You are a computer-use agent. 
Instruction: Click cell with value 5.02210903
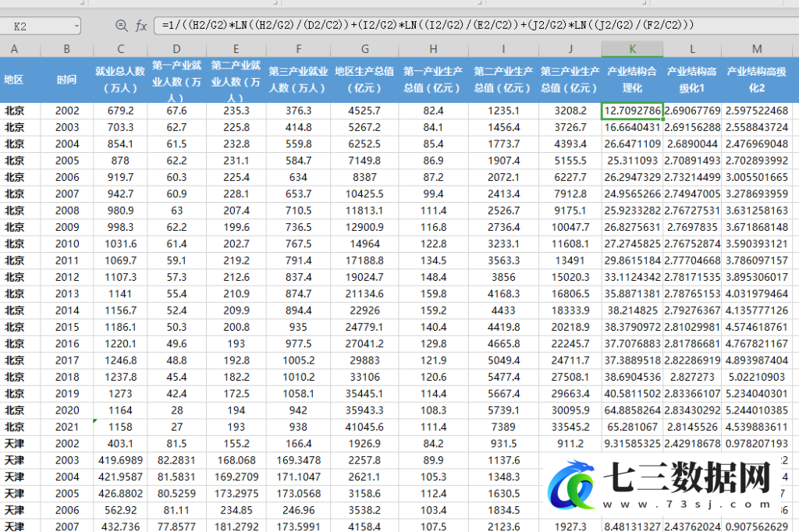click(757, 377)
